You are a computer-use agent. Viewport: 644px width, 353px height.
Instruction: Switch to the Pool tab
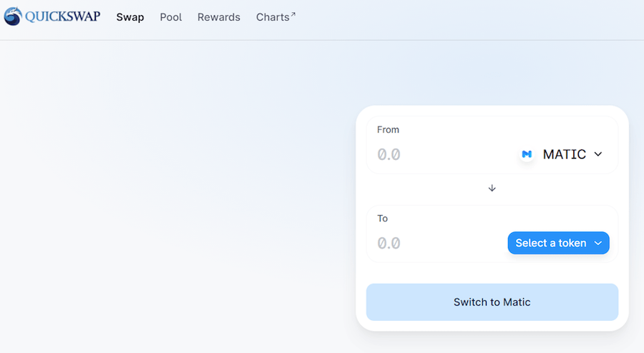(x=171, y=17)
